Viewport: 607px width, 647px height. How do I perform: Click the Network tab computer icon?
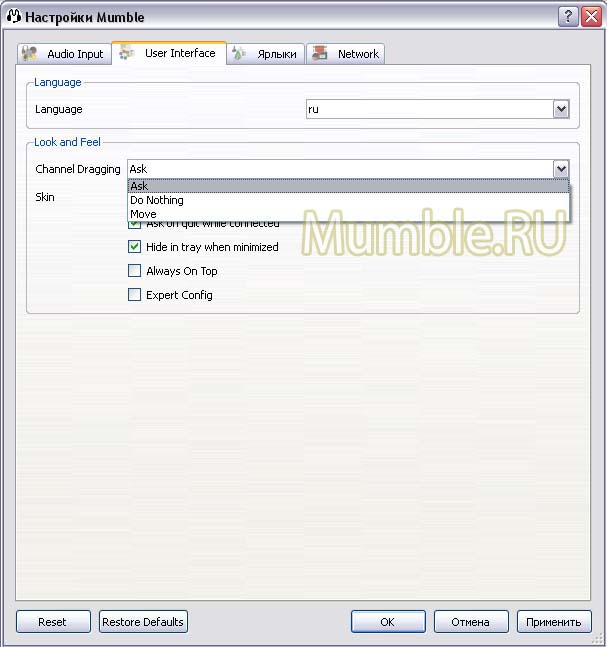point(320,54)
